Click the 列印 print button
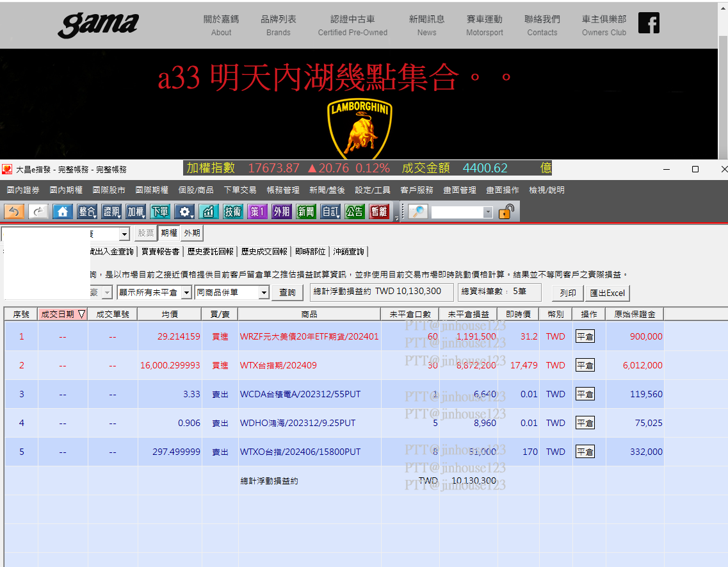The image size is (728, 567). [568, 293]
